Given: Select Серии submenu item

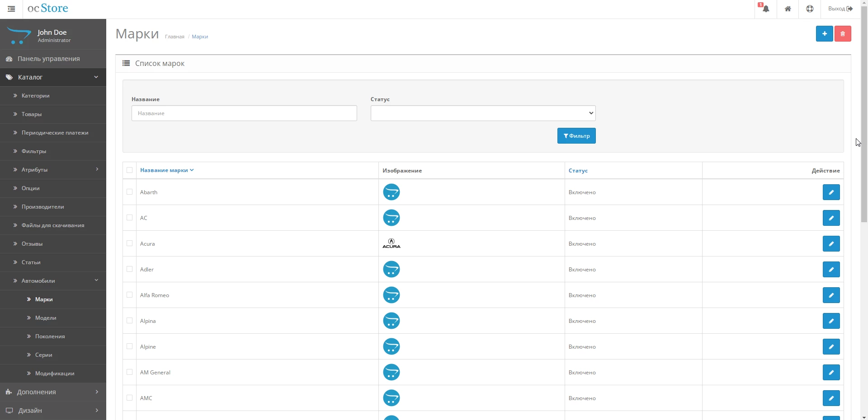Looking at the screenshot, I should pos(53,355).
